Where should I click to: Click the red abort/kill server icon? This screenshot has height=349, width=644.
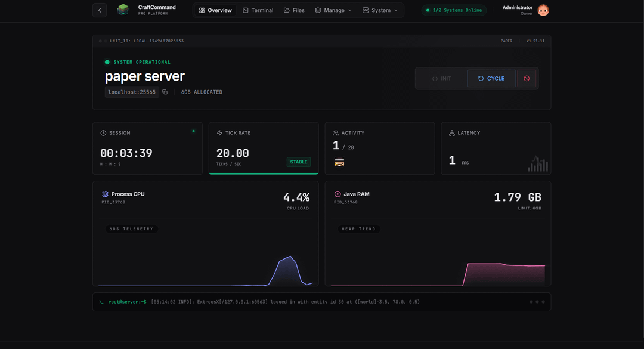(527, 78)
